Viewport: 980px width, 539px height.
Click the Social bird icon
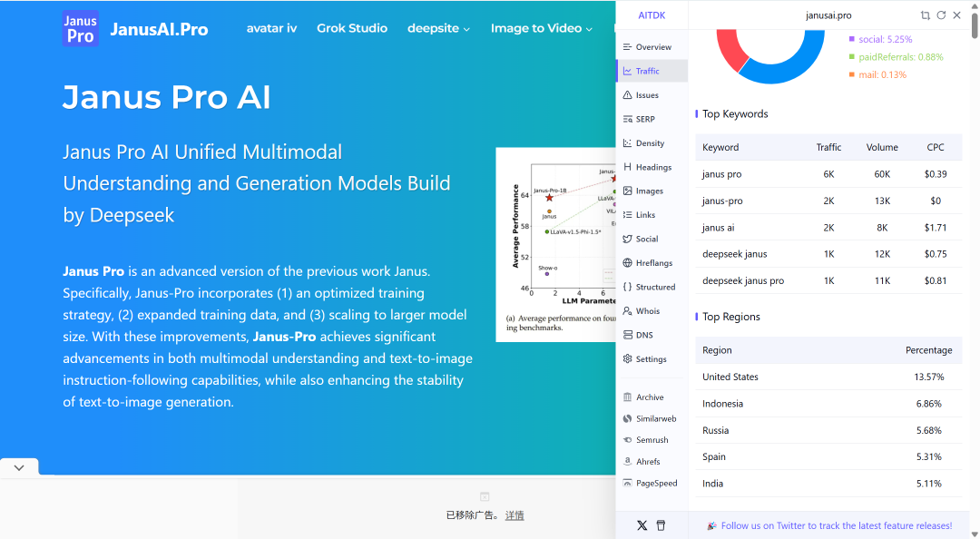coord(628,239)
